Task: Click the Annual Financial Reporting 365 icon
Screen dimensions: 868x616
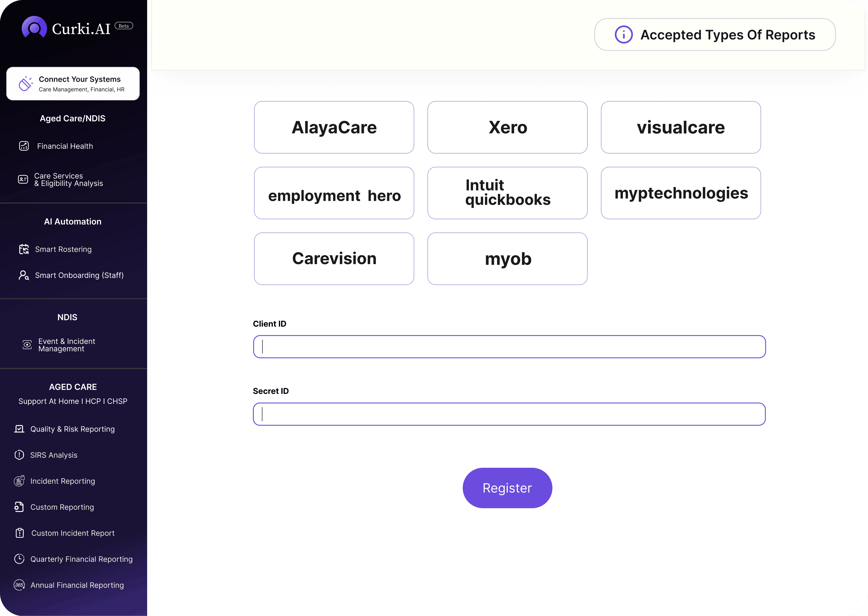Action: pyautogui.click(x=19, y=585)
